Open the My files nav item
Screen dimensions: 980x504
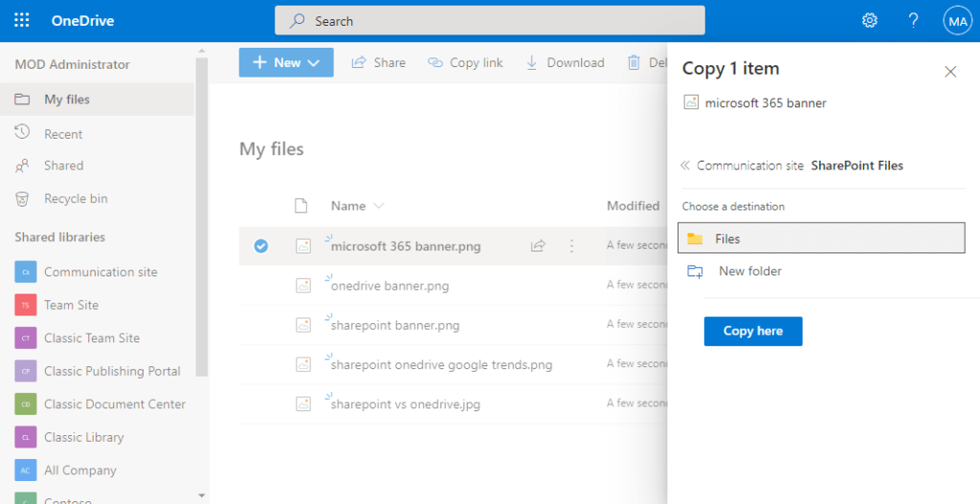coord(97,99)
